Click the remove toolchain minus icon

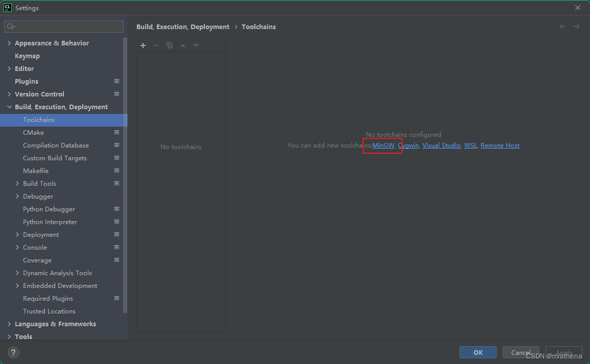pos(156,45)
